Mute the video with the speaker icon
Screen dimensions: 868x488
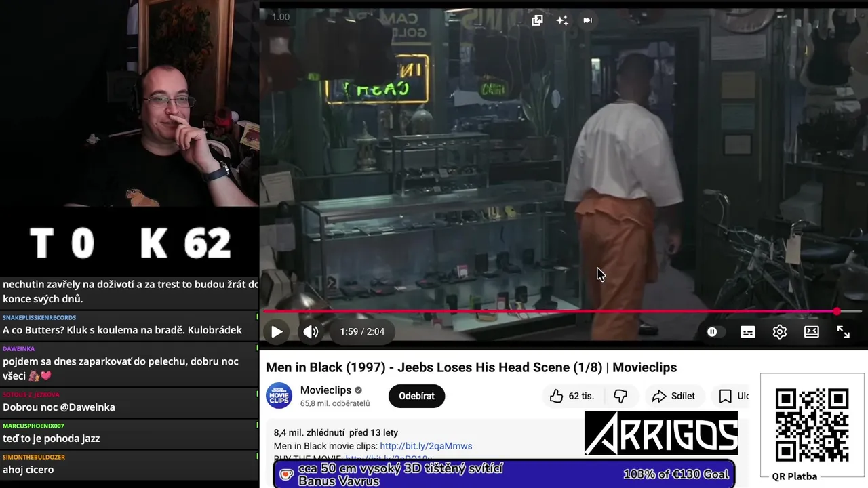tap(311, 331)
